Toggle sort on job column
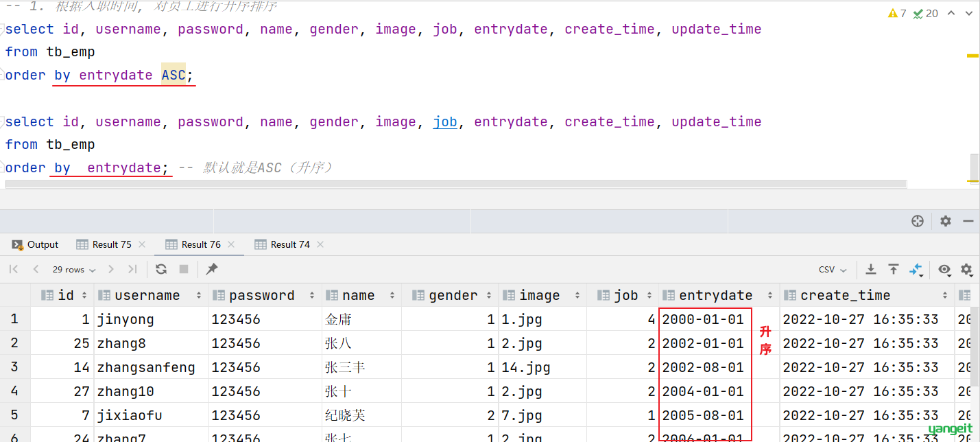Screen dimensions: 980x442 click(649, 296)
